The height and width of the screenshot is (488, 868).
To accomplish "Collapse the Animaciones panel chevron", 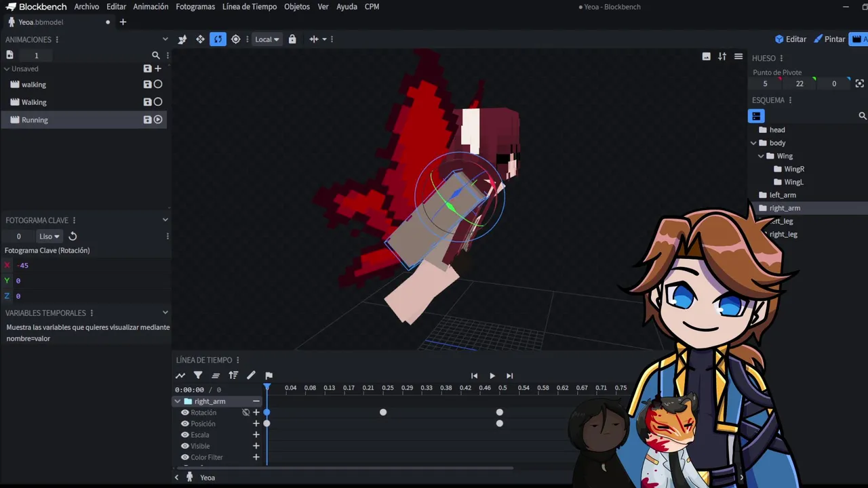I will (x=165, y=39).
